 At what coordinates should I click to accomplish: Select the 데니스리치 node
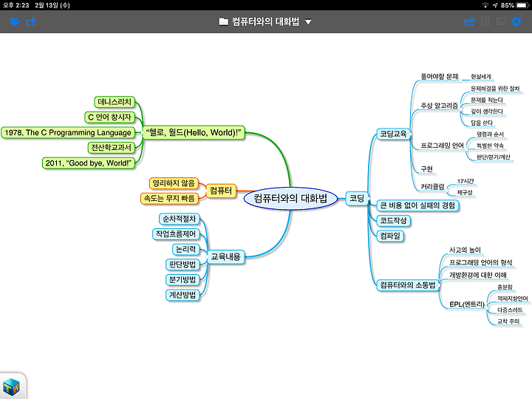coord(115,102)
